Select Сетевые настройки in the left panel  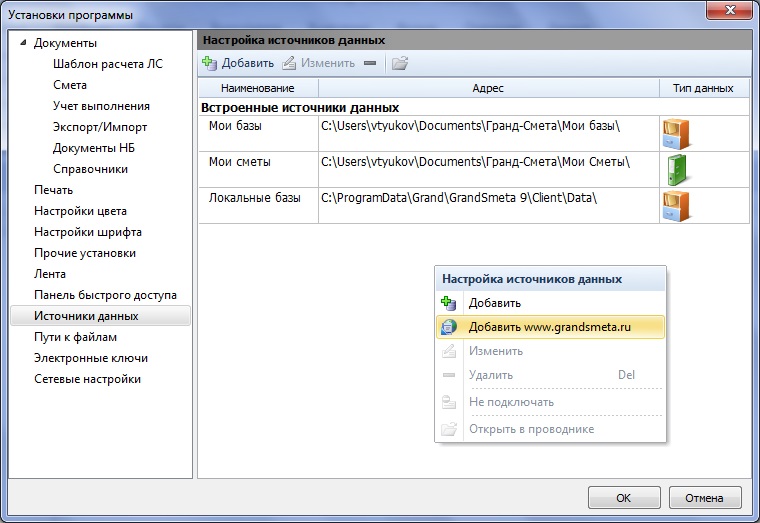(87, 379)
